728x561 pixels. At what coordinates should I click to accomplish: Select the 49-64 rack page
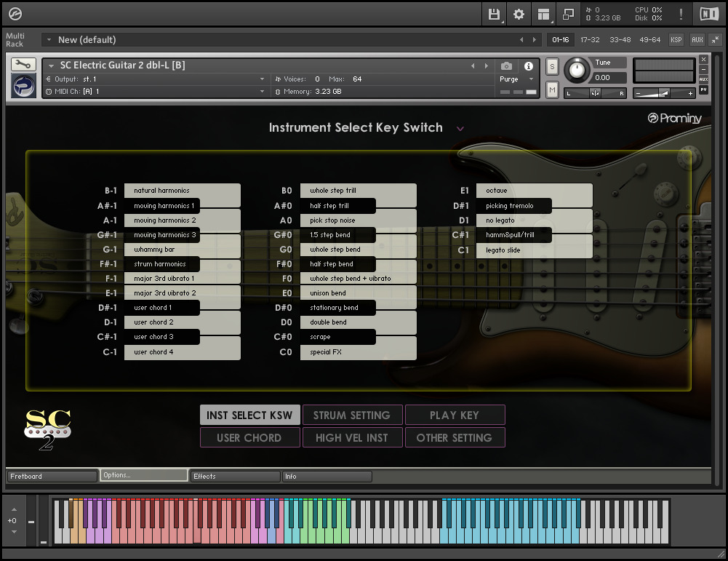pos(649,40)
